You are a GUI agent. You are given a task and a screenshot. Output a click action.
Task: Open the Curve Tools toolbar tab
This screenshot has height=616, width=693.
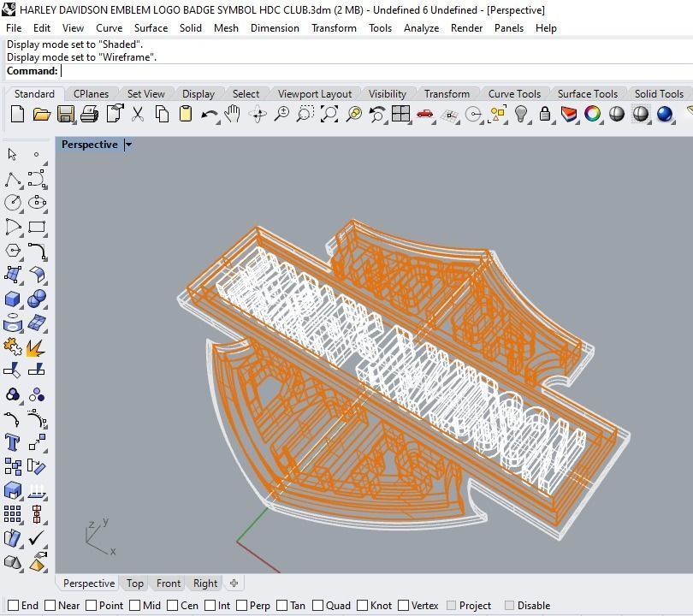pos(514,93)
